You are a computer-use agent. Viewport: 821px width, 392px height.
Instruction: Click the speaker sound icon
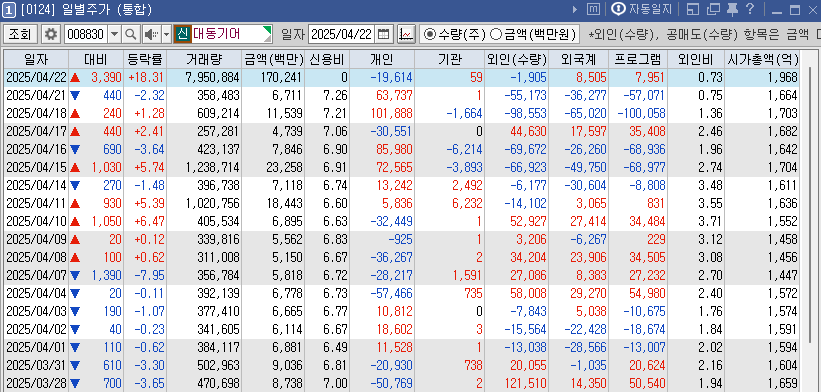pos(151,35)
